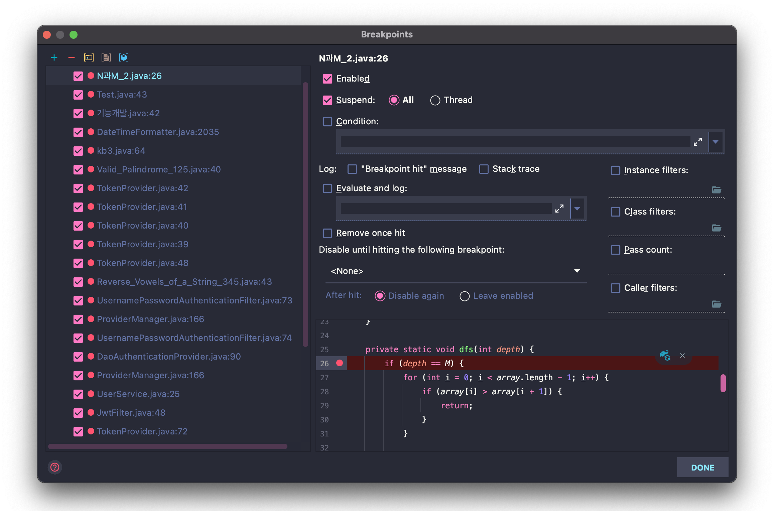Viewport: 774px width, 532px height.
Task: Open Condition history dropdown arrow
Action: (x=716, y=142)
